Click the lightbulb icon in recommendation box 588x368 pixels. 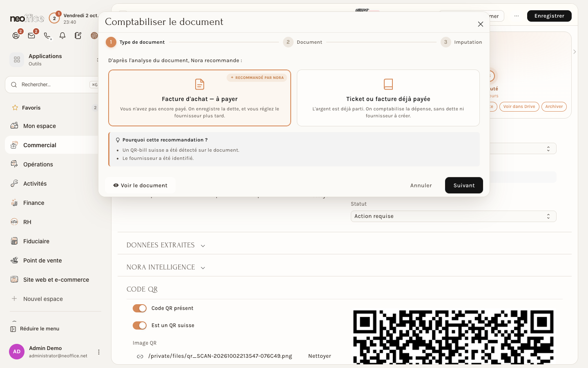point(118,140)
